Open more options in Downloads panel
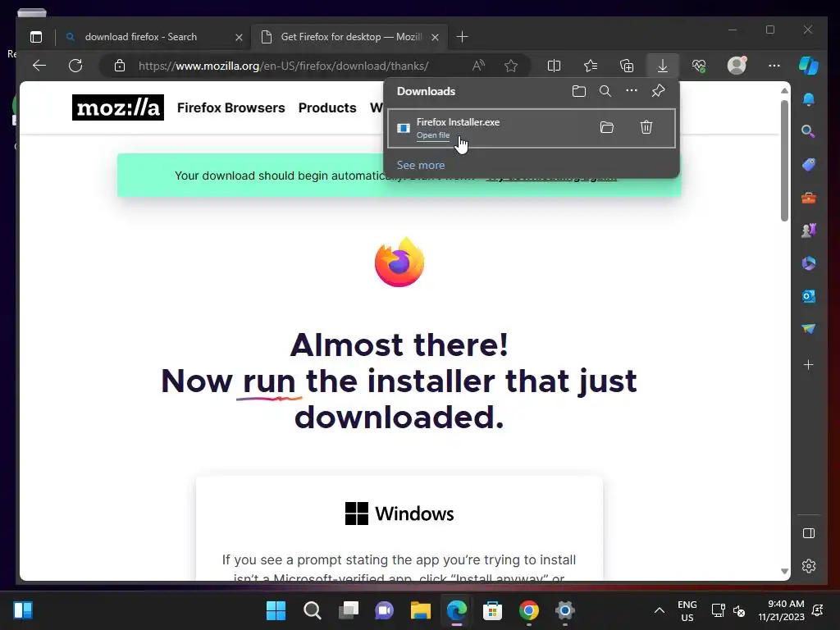This screenshot has height=630, width=840. (632, 90)
